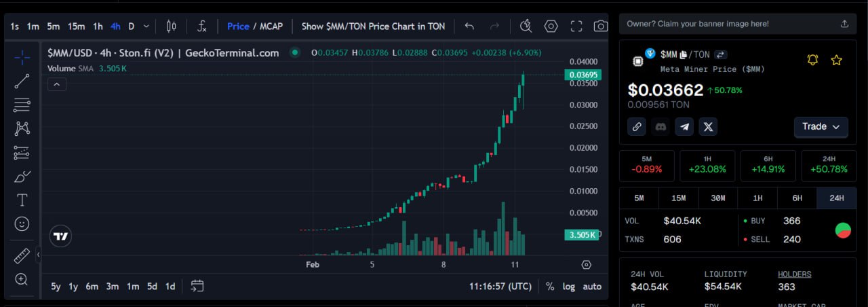
Task: Click Show $MM/TON Price Chart in TON
Action: (x=373, y=26)
